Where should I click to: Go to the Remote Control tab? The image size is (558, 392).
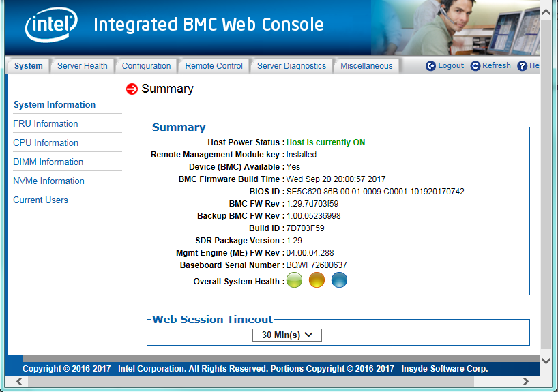[214, 66]
